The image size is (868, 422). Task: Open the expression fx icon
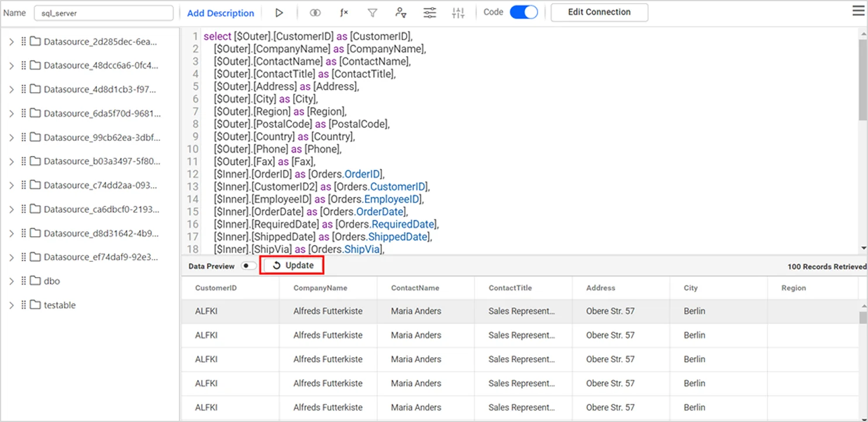[344, 12]
